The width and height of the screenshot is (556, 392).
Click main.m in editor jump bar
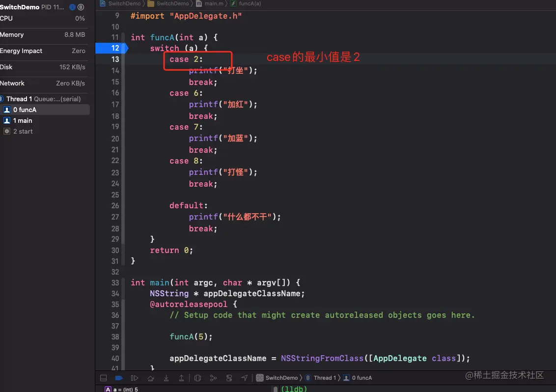point(210,3)
